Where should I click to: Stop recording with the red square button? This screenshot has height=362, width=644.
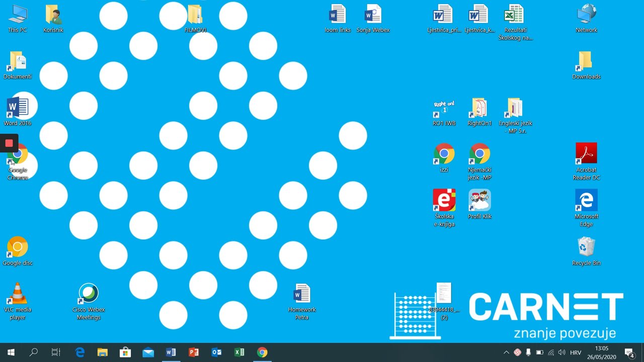click(x=9, y=143)
